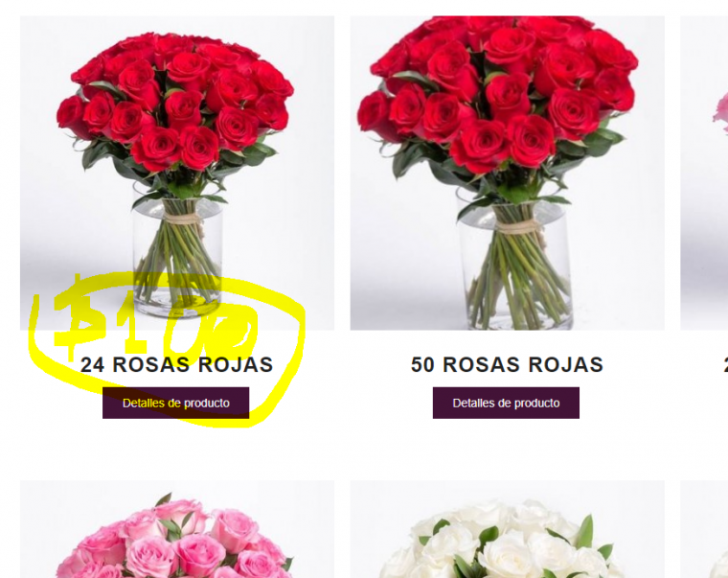Screen dimensions: 728x578
Task: Open product details for 24 Rosas Rojas
Action: [x=175, y=403]
